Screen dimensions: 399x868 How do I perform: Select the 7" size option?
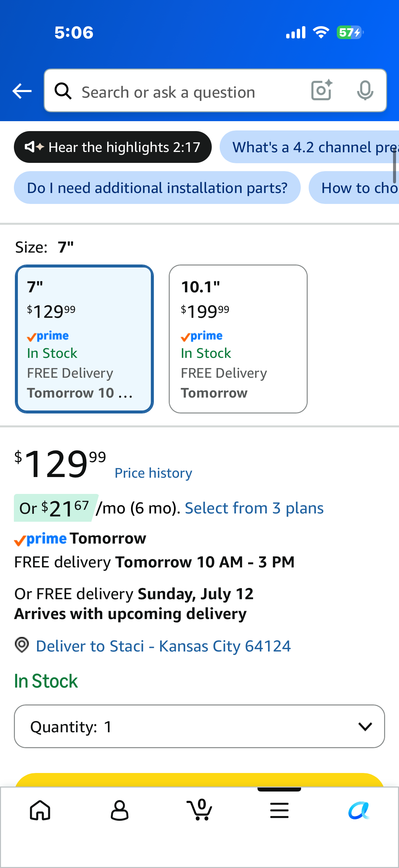click(84, 339)
